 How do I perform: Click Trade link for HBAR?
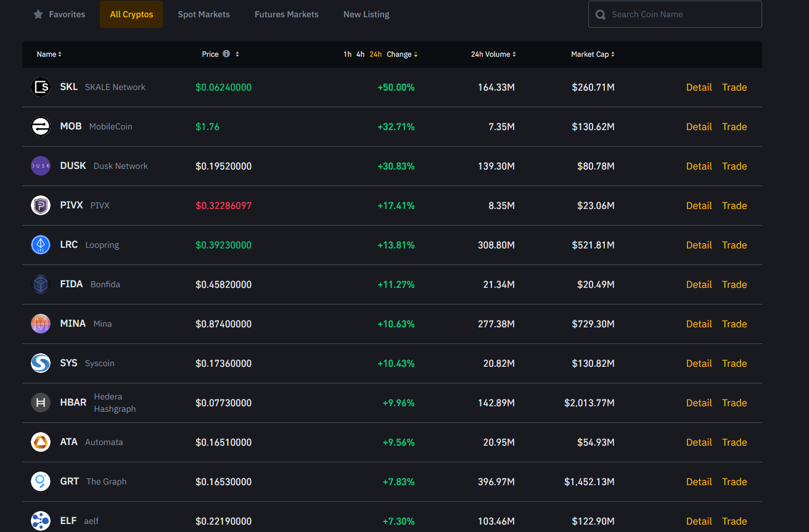[x=734, y=403]
